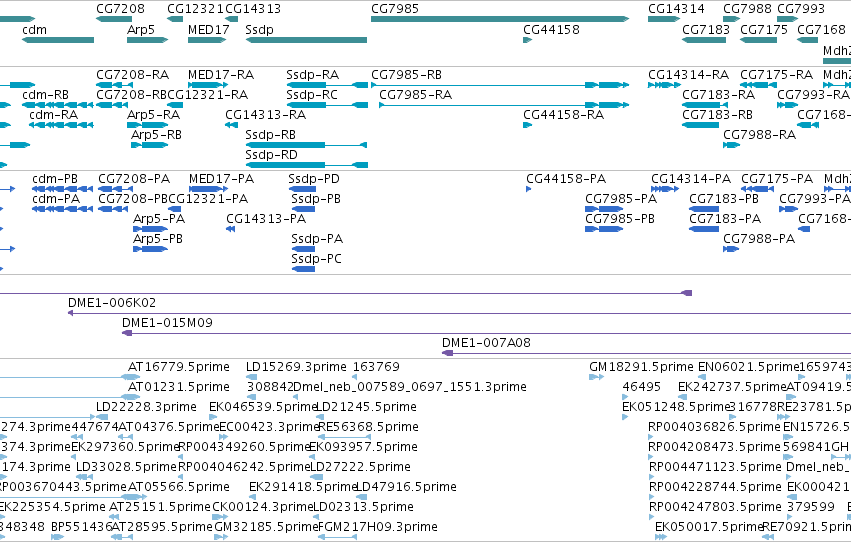Open the CG14313-RA transcript label
Viewport: 851px width, 542px height.
pos(265,114)
